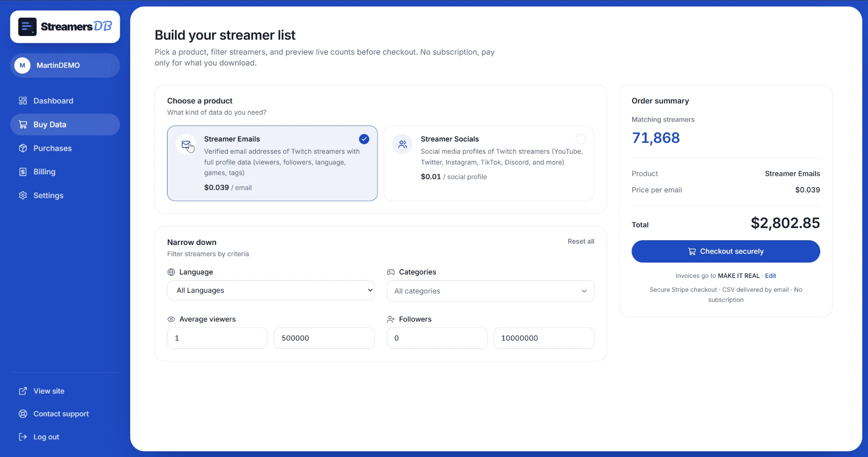This screenshot has height=457, width=868.
Task: Go to the Purchases menu item
Action: (65, 148)
